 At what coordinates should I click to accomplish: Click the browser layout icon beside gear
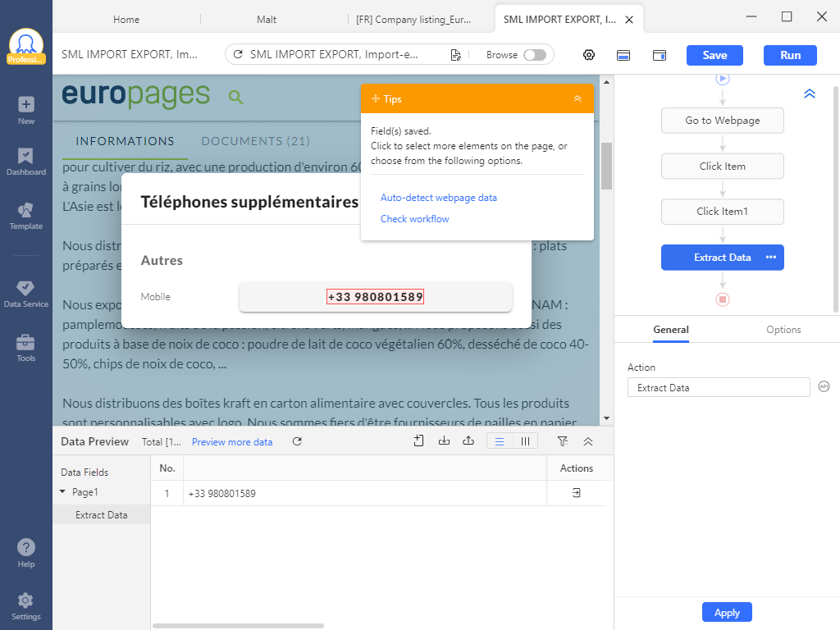[x=623, y=55]
